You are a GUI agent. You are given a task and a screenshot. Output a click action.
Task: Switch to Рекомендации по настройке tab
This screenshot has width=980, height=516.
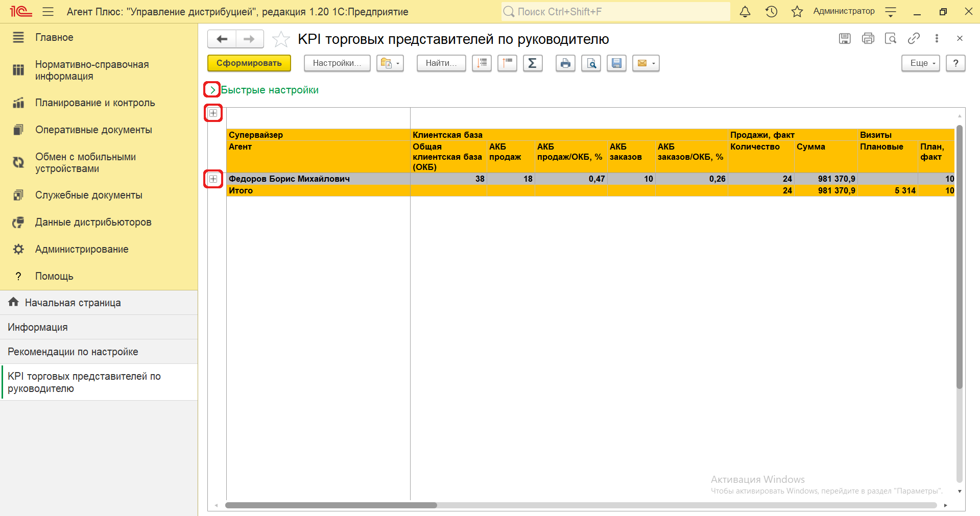tap(99, 352)
